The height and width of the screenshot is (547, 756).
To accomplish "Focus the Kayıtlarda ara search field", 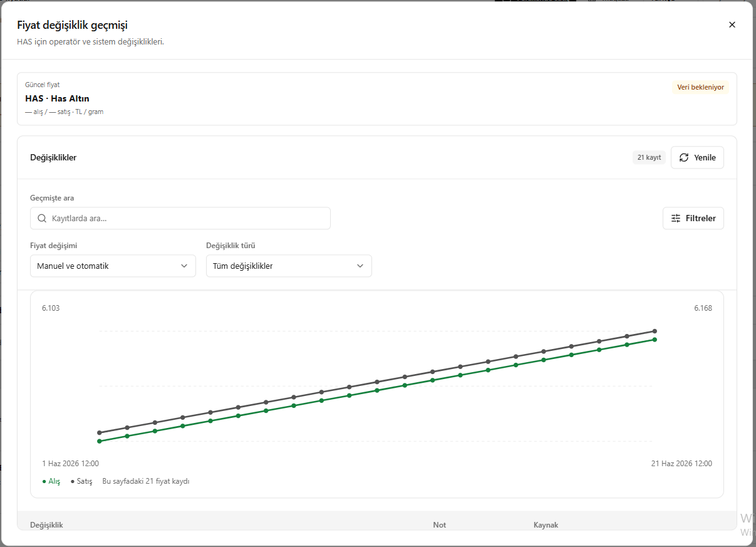I will (x=180, y=218).
